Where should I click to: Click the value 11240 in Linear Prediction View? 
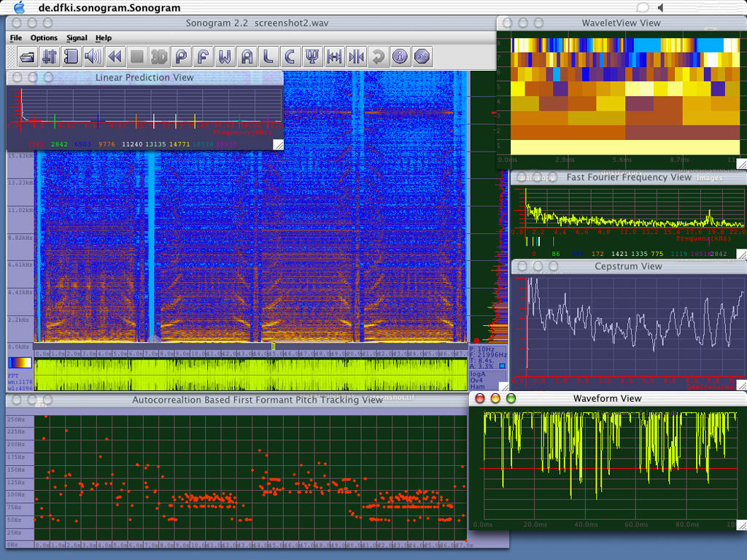(132, 144)
